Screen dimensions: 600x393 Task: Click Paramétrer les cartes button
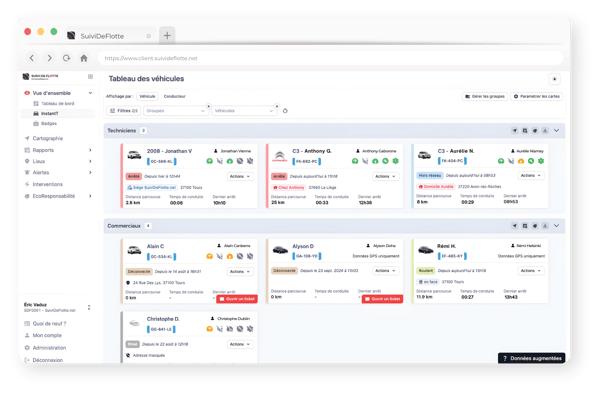pyautogui.click(x=536, y=96)
